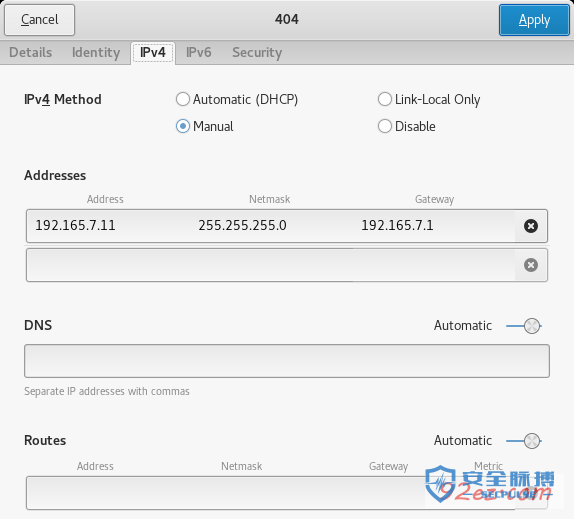Toggle the Routes Automatic switch
This screenshot has width=574, height=519.
(524, 441)
